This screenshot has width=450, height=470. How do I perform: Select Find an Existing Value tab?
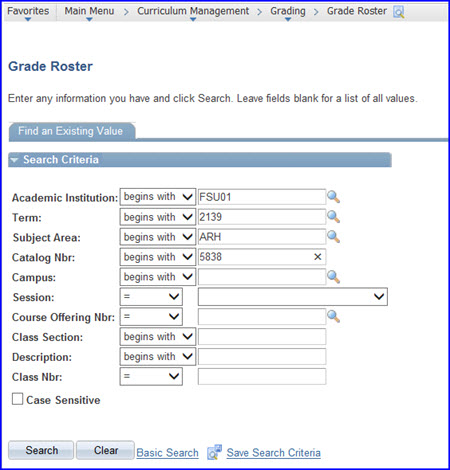point(71,131)
